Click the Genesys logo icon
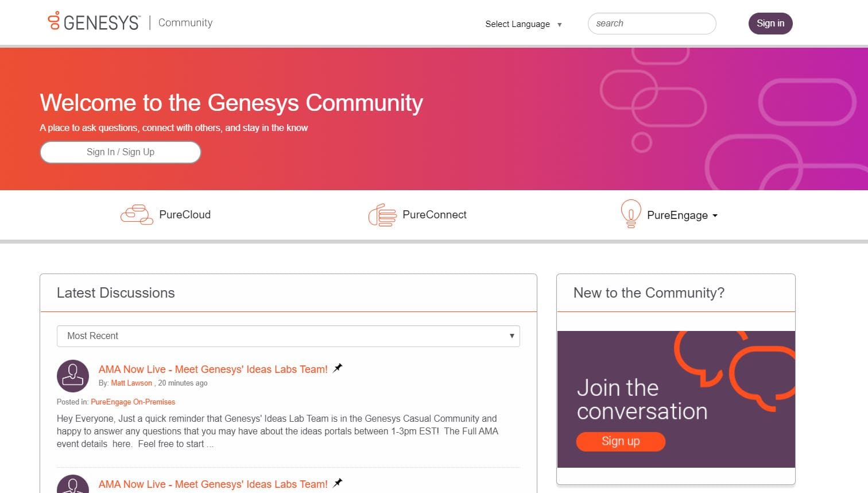The height and width of the screenshot is (493, 868). (x=54, y=21)
